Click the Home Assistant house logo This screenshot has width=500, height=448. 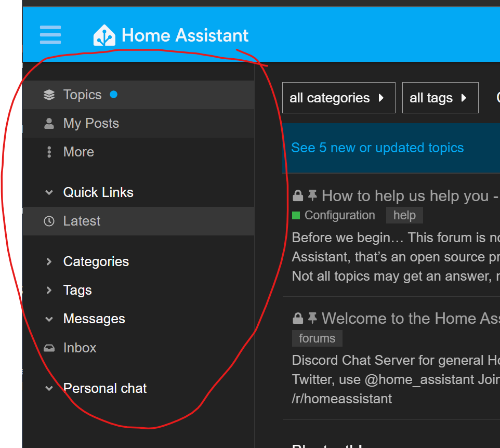click(x=104, y=35)
